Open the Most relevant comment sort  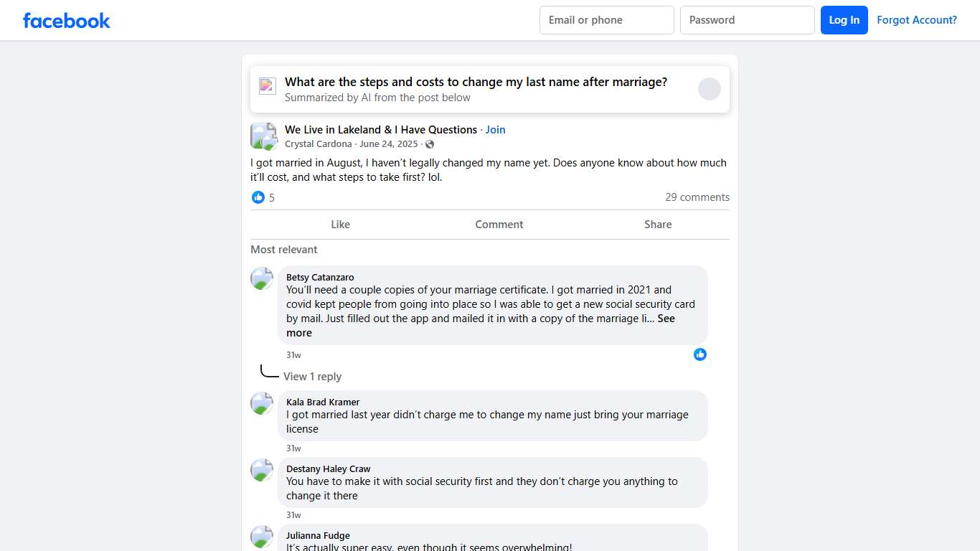click(283, 250)
